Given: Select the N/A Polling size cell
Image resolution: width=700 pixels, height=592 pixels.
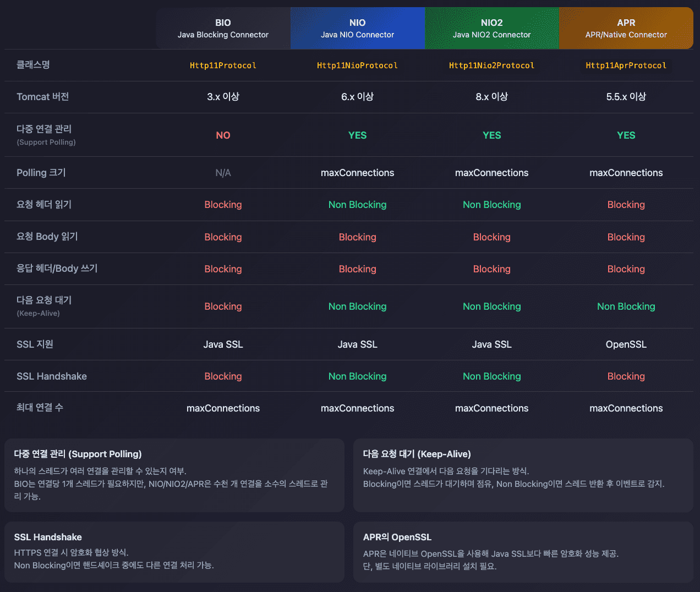Looking at the screenshot, I should 223,173.
